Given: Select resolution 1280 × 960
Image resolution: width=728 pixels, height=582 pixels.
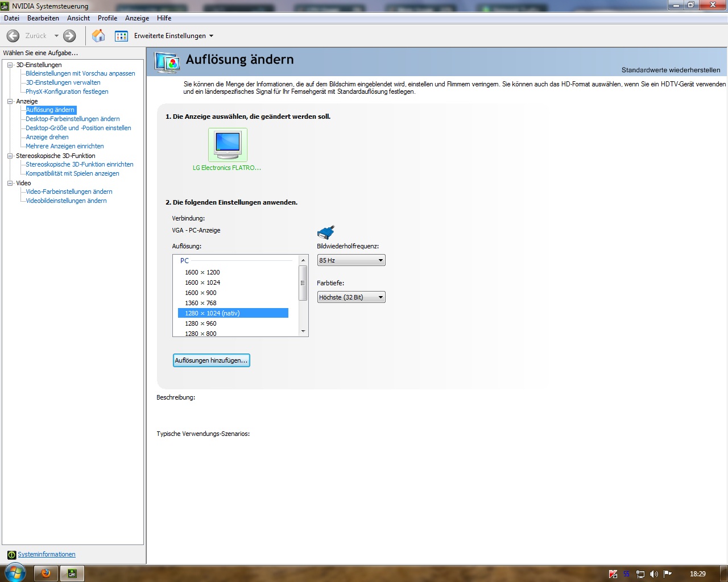Looking at the screenshot, I should point(233,323).
